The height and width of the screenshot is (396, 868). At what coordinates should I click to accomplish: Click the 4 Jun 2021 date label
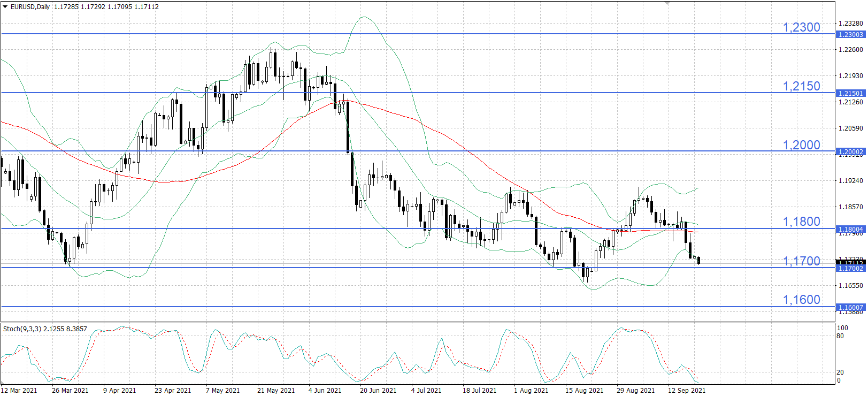coord(325,390)
